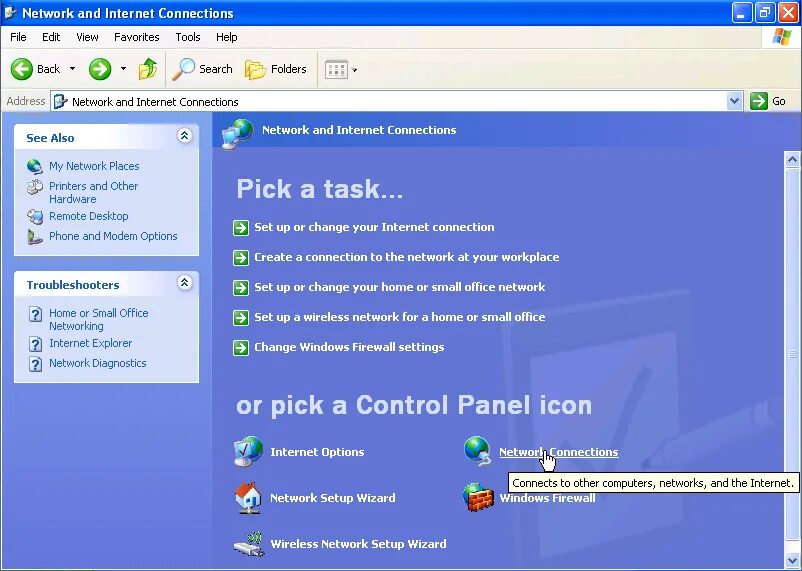Open the Internet Options link
The width and height of the screenshot is (802, 571).
coord(317,452)
